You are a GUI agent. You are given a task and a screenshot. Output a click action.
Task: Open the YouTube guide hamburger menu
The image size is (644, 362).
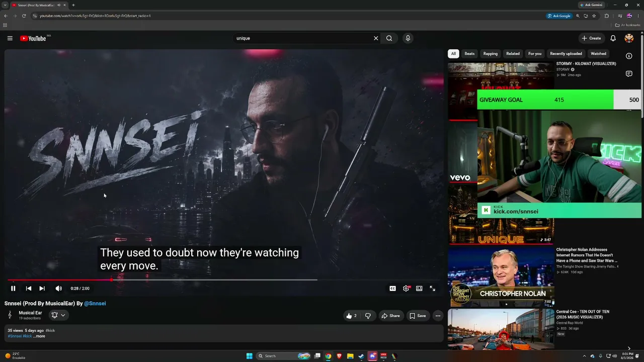[x=10, y=38]
